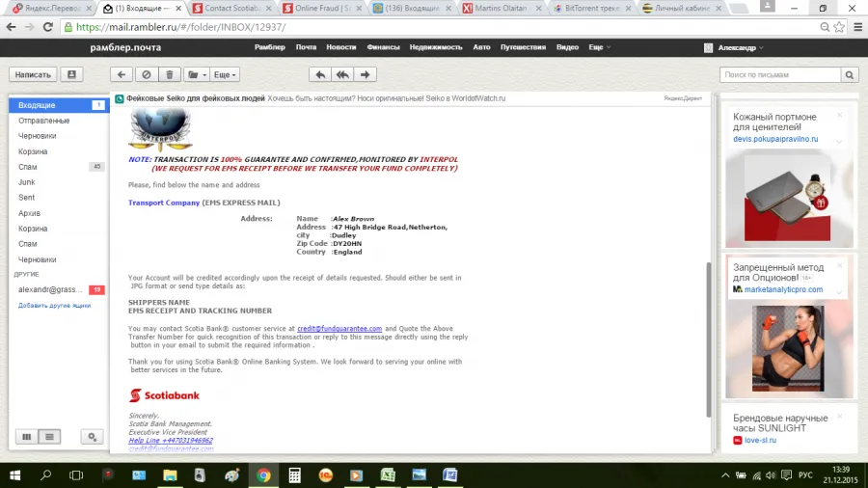Click the browser address bar URL
This screenshot has height=488, width=868.
181,27
